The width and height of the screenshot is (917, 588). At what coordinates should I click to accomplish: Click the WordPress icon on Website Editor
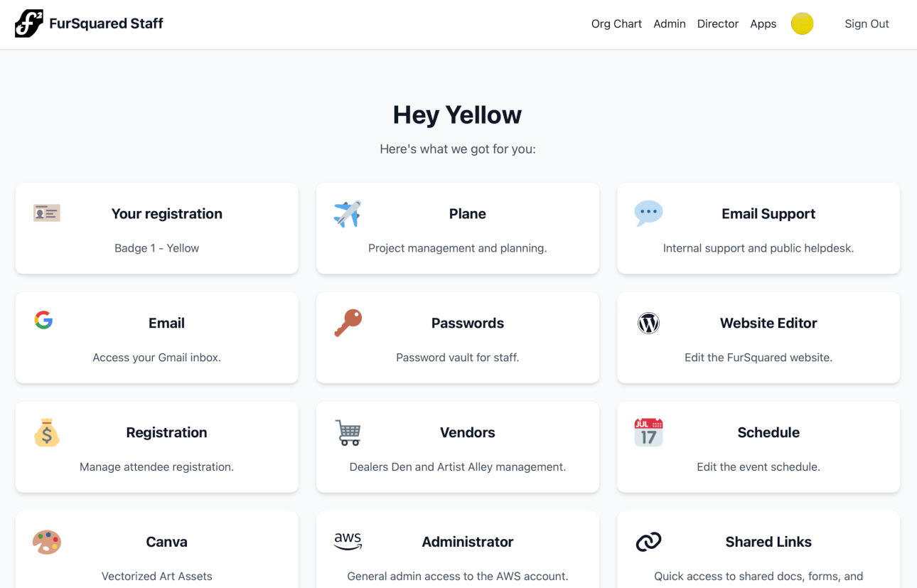tap(648, 324)
